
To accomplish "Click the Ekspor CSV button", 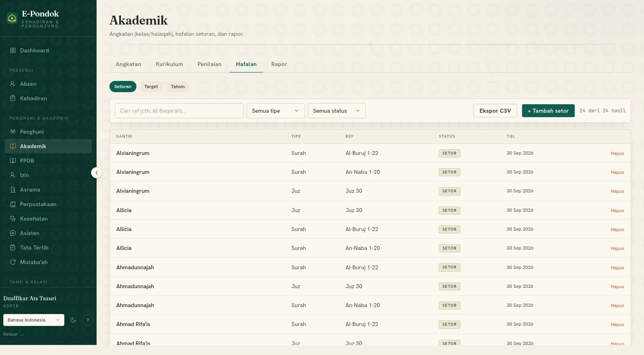I will (495, 111).
